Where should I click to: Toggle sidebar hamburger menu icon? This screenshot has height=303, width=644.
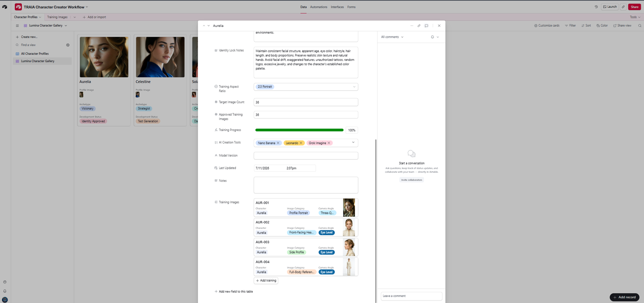tap(17, 26)
